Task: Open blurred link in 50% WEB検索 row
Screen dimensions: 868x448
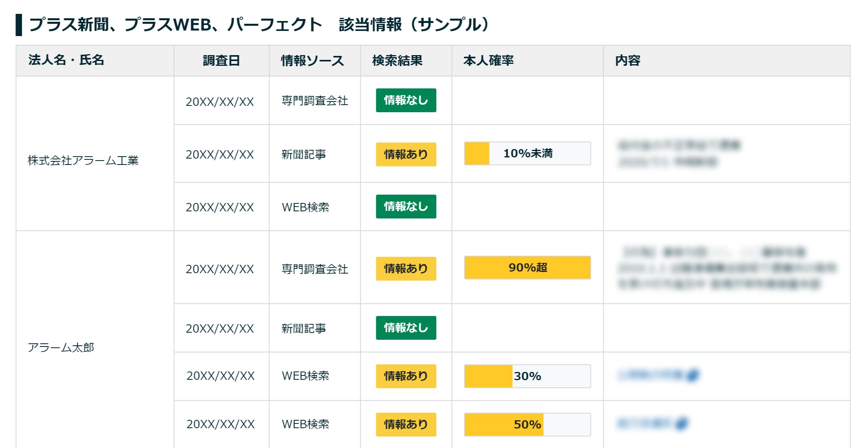Action: (645, 423)
